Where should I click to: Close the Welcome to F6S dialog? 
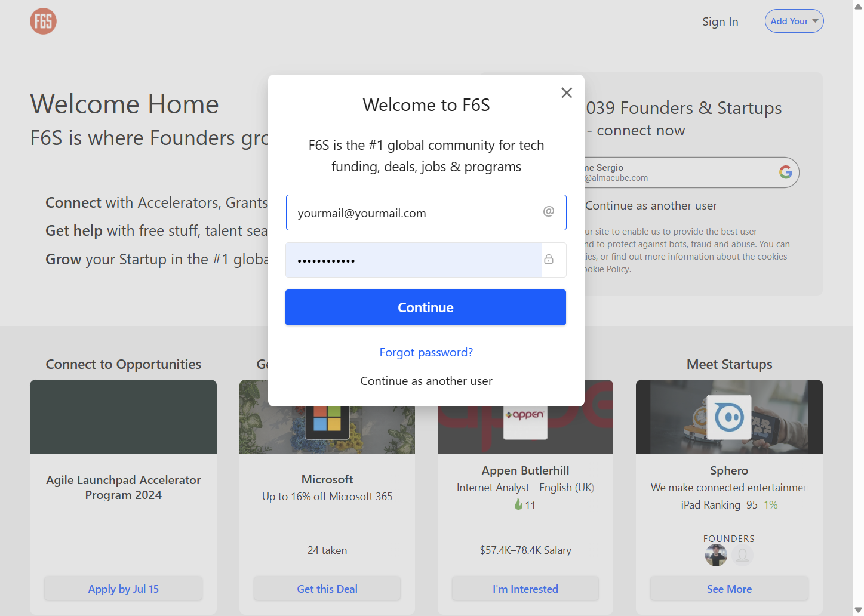click(567, 93)
